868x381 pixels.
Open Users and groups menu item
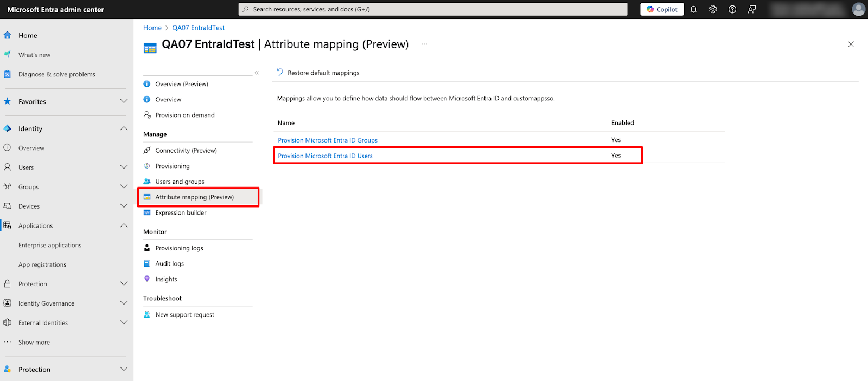180,182
